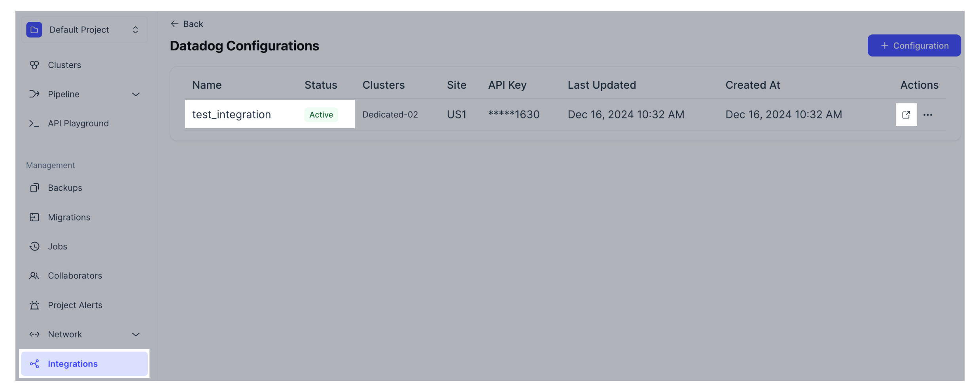Go to Collaborators page
980x392 pixels.
(75, 276)
